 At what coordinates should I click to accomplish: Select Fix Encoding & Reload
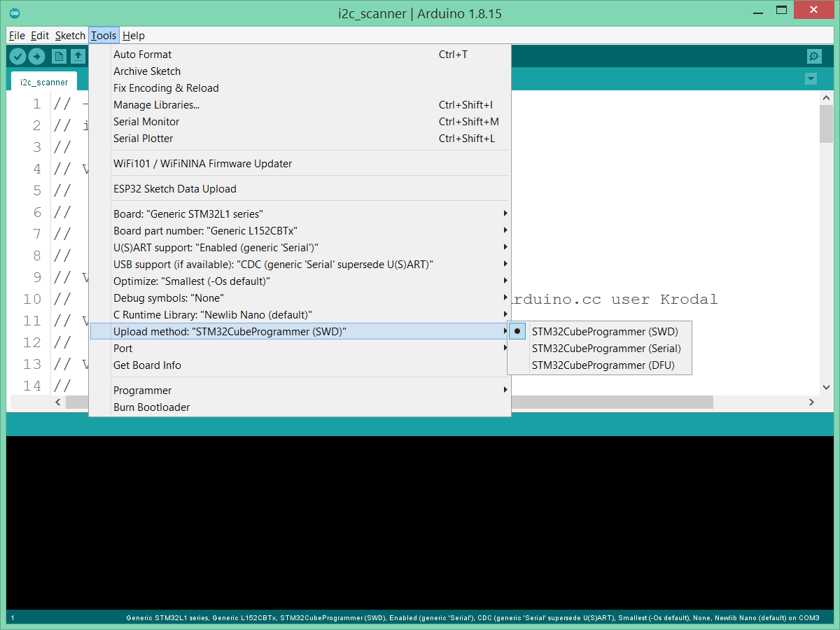point(300,88)
